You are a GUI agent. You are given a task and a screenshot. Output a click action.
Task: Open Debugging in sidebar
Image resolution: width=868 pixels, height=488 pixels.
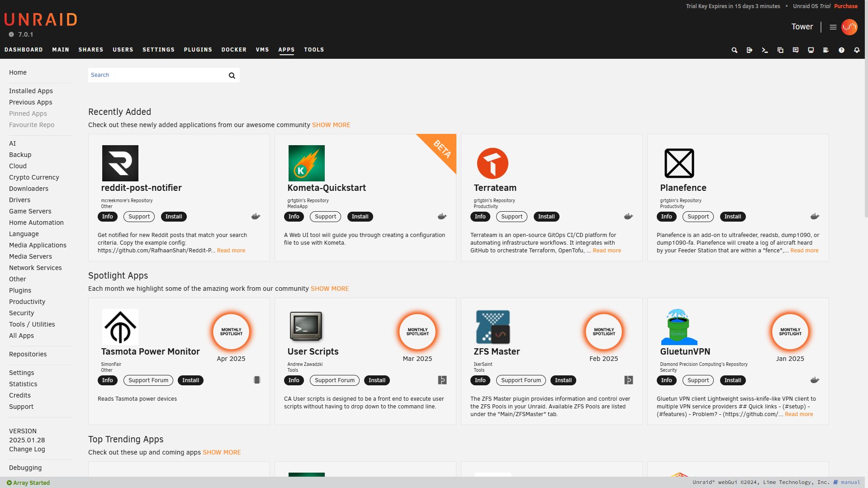tap(25, 468)
